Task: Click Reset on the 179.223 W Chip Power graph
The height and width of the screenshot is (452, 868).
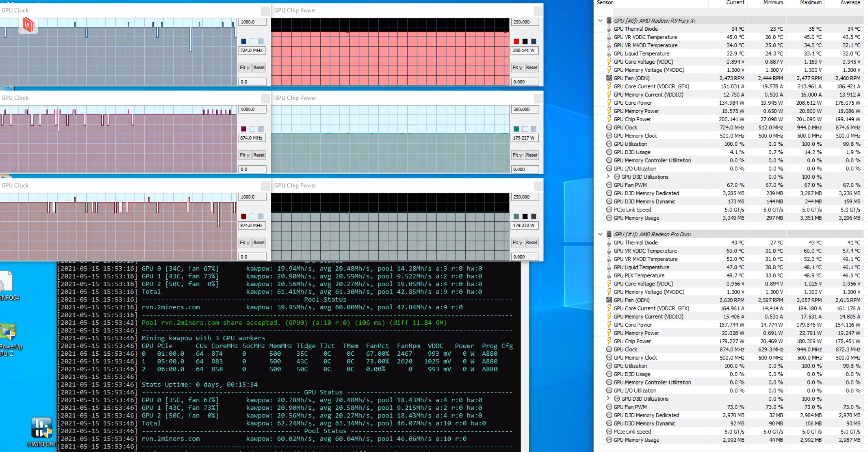Action: (x=532, y=242)
